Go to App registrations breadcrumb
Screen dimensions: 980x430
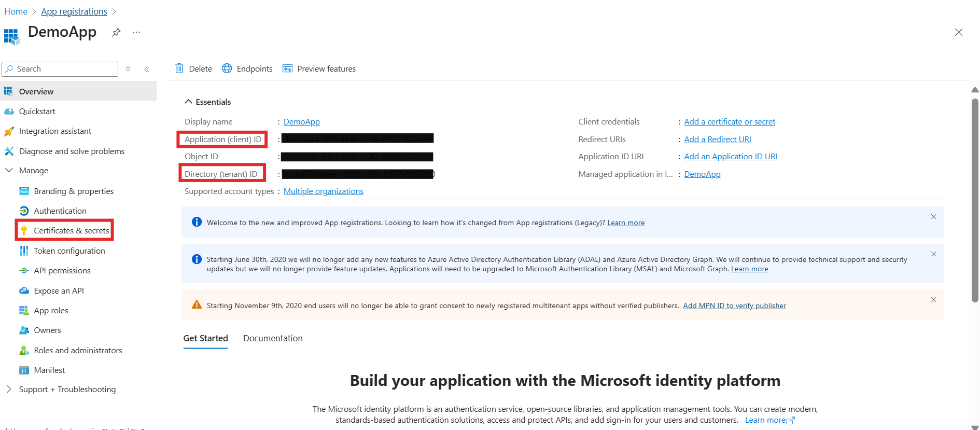tap(74, 11)
